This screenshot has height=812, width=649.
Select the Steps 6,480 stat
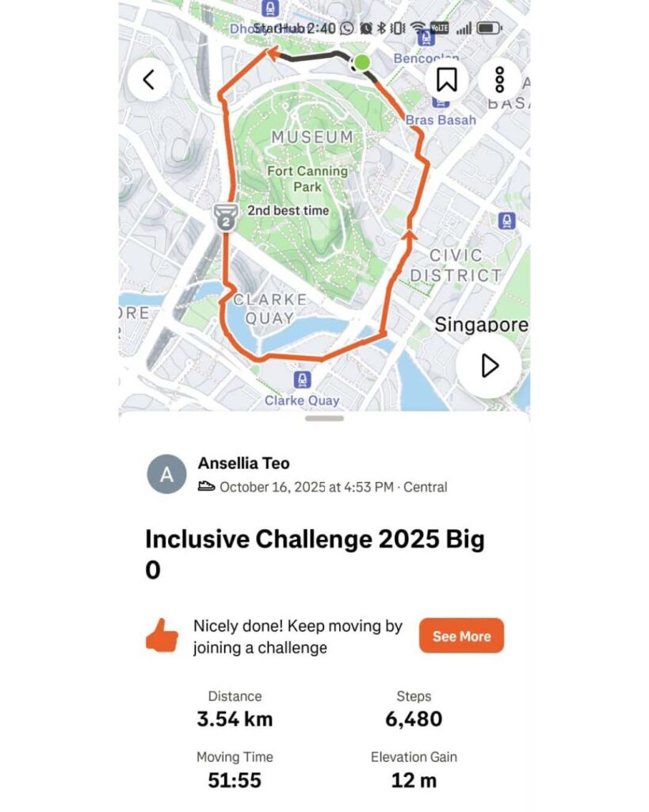click(414, 709)
